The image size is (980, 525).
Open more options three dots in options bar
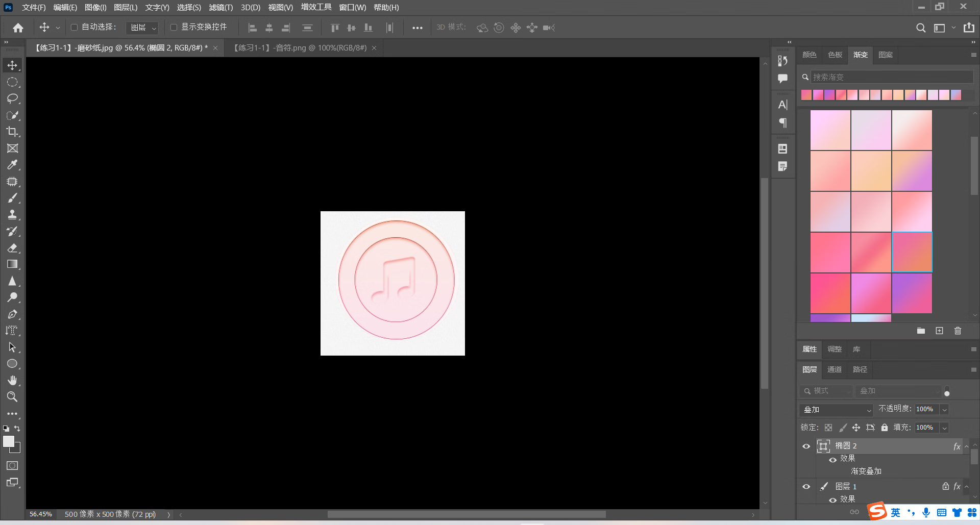pyautogui.click(x=418, y=28)
